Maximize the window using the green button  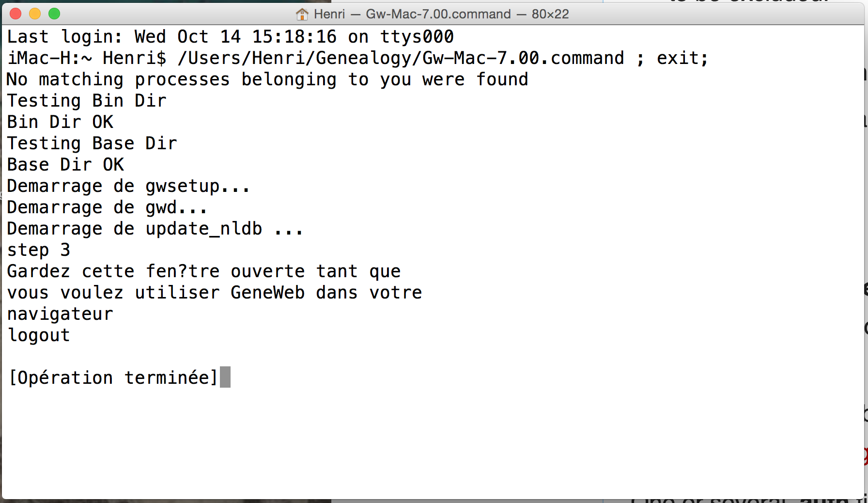(x=54, y=14)
